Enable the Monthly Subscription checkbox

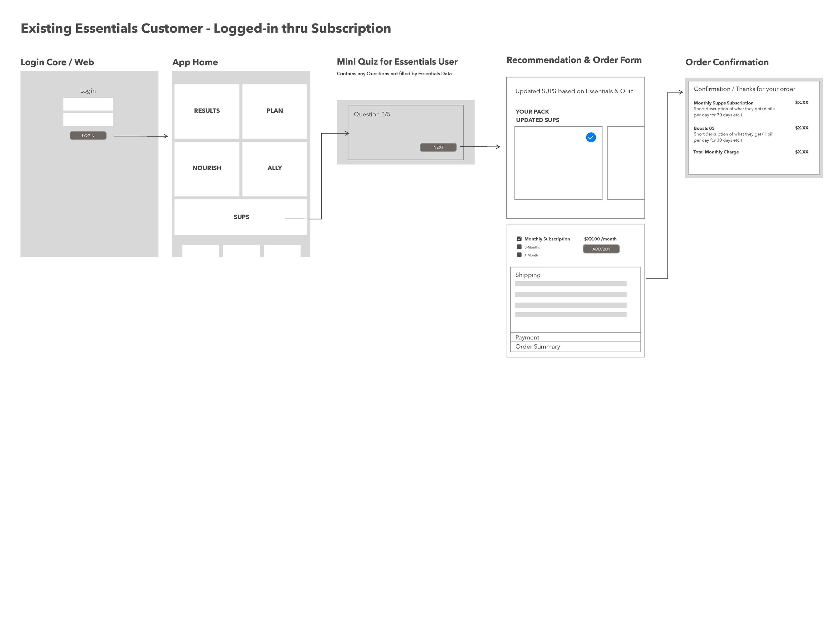(519, 239)
